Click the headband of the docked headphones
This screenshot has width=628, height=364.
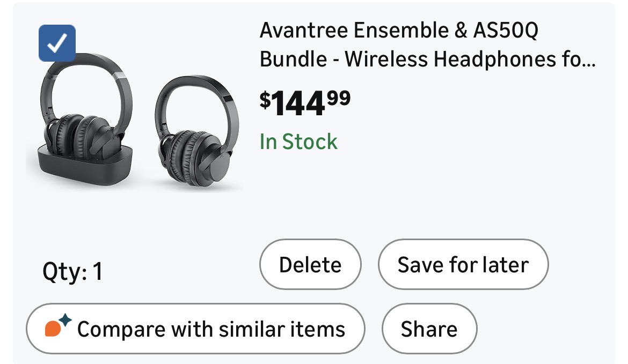(86, 67)
